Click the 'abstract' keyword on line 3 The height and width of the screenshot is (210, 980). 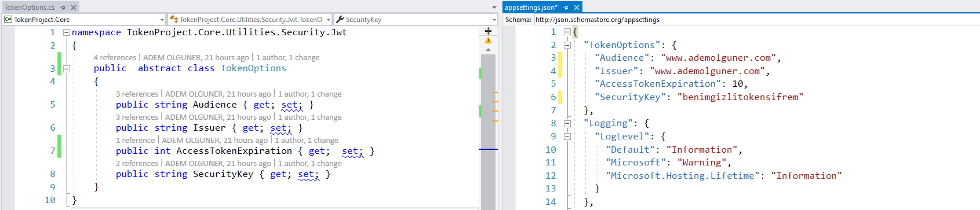tap(159, 68)
